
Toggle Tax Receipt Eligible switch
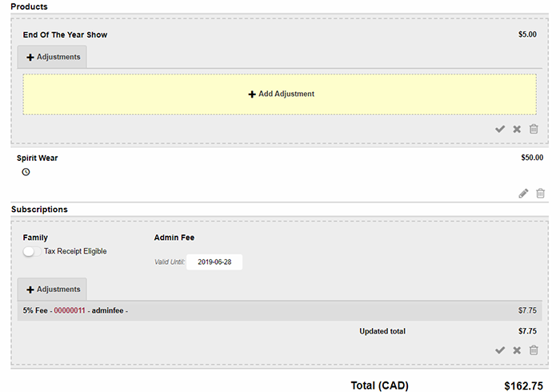coord(32,251)
